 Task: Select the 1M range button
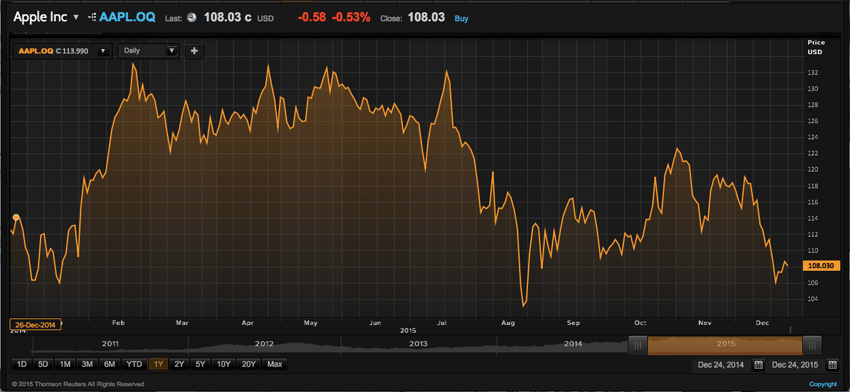(x=65, y=364)
